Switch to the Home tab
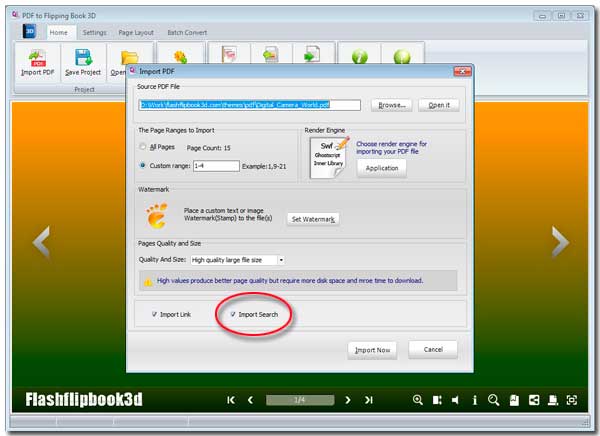The image size is (600, 436). pyautogui.click(x=59, y=33)
